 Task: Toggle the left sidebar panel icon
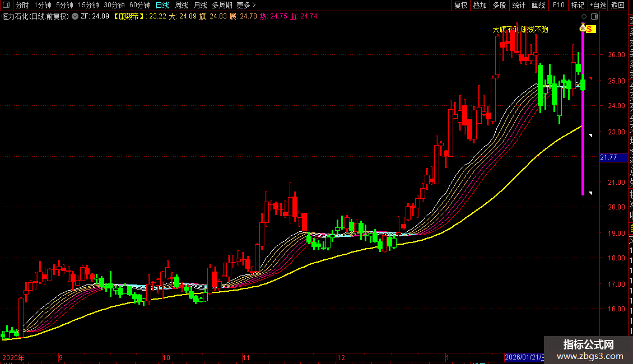click(x=6, y=5)
